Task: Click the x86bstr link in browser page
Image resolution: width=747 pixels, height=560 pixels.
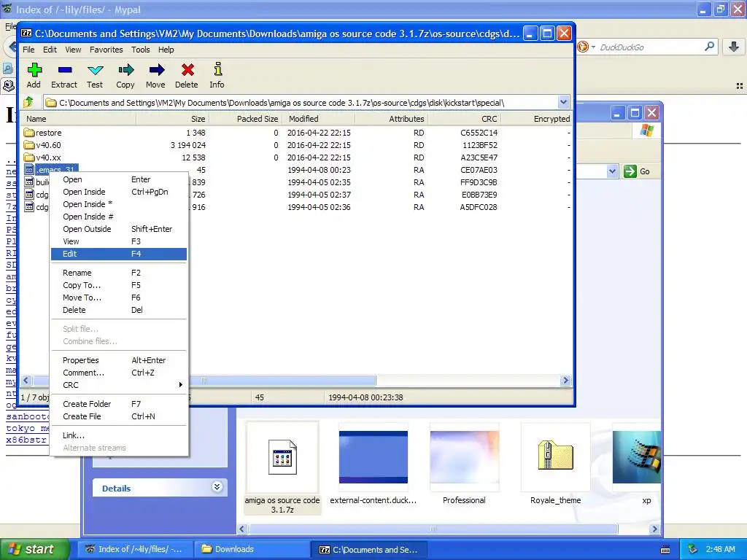Action: click(x=27, y=440)
